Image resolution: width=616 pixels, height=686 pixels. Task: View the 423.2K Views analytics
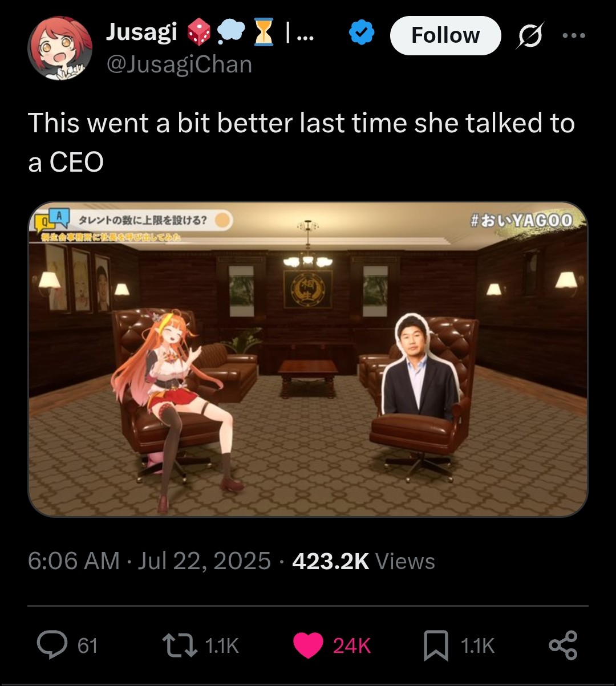click(x=363, y=561)
